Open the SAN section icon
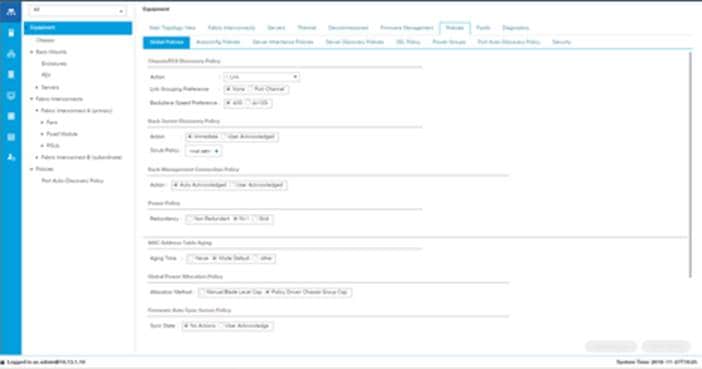The image size is (702, 369). (11, 74)
